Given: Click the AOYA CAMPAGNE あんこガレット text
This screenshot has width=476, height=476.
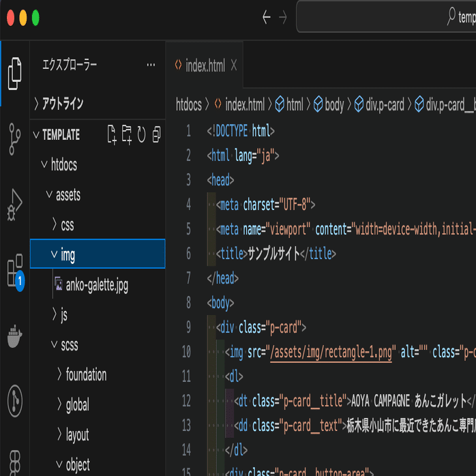Looking at the screenshot, I should click(409, 401).
